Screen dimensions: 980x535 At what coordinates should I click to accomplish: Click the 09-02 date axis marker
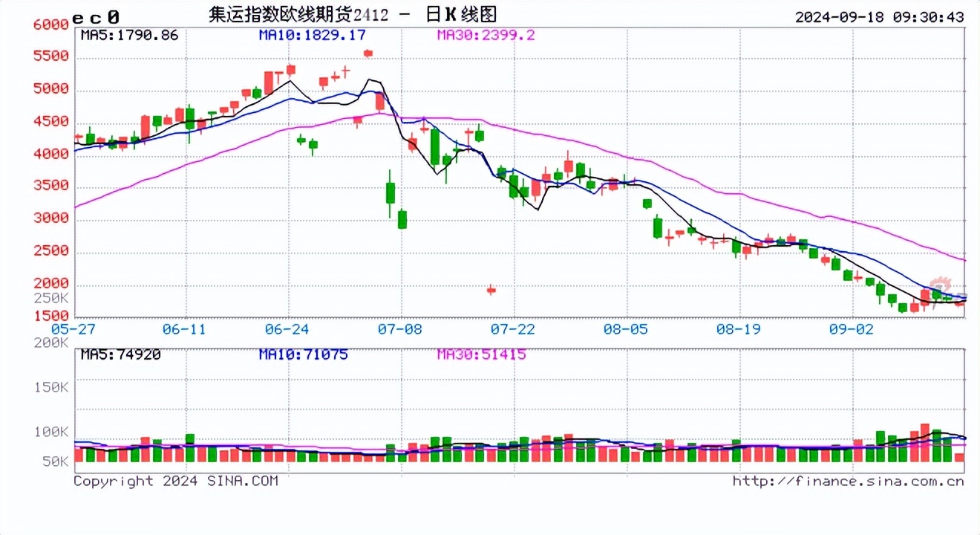pyautogui.click(x=851, y=329)
